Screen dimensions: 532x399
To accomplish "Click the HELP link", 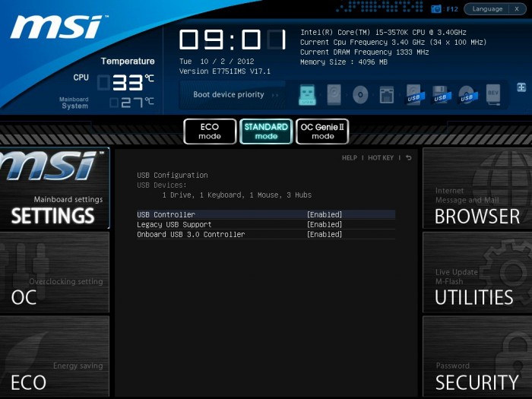I will (349, 158).
